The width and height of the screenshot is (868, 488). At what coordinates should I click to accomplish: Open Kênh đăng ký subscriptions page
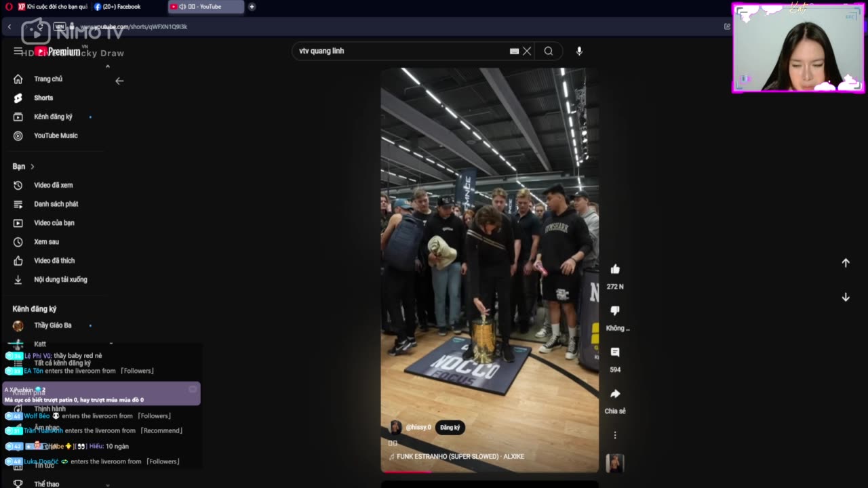[x=53, y=117]
